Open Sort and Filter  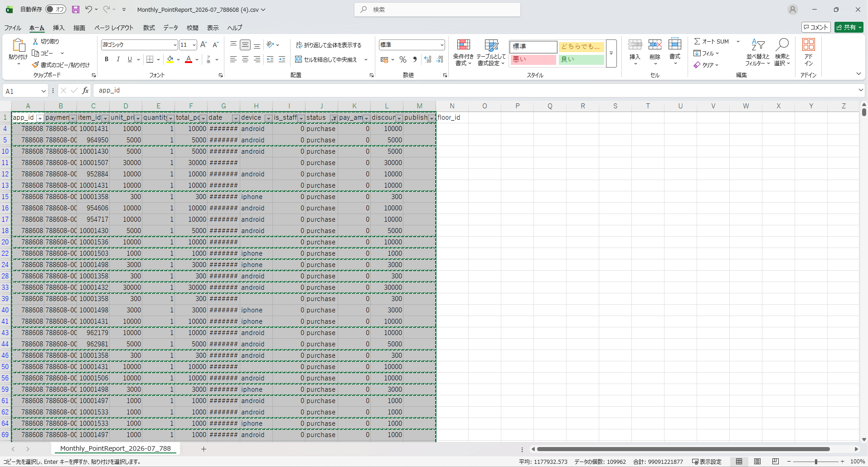[x=758, y=52]
